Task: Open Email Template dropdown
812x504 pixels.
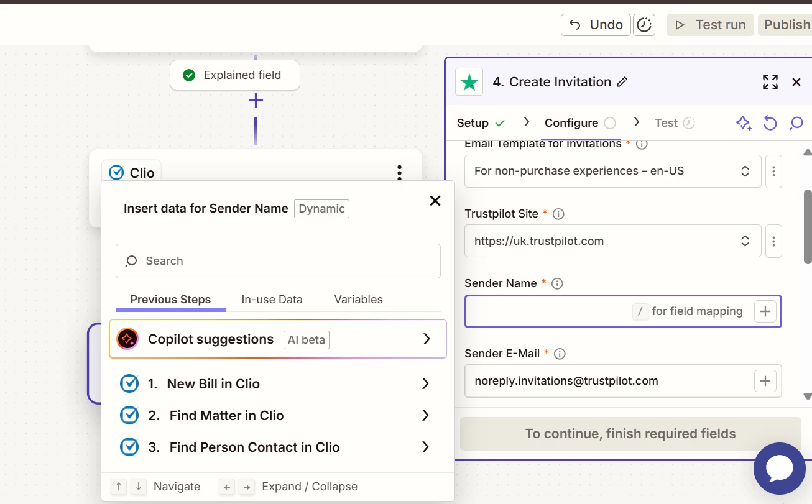Action: pyautogui.click(x=613, y=171)
